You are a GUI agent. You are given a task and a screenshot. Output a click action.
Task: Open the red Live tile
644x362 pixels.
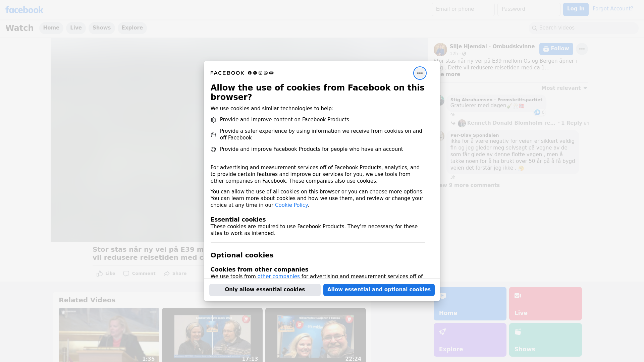[545, 304]
